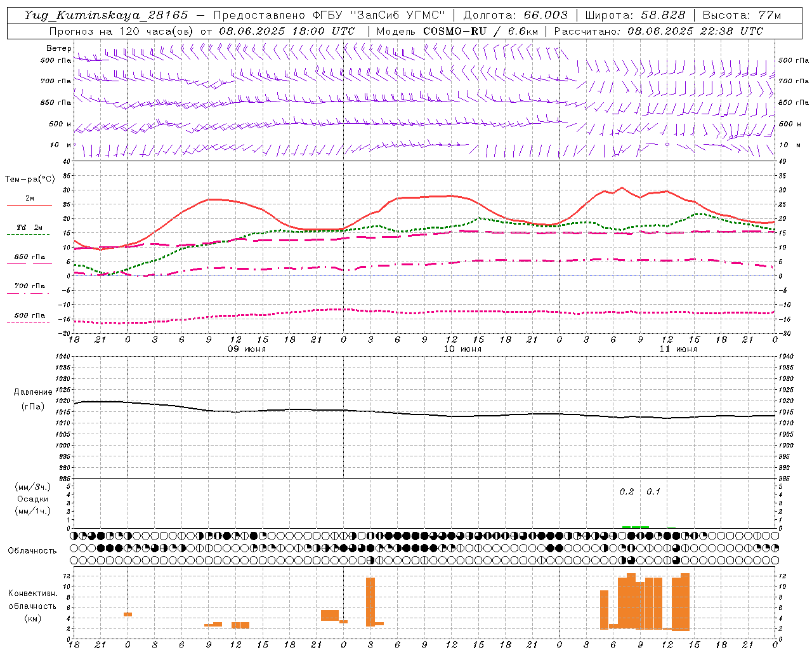Click the (мм/3ч.) precipitation unit label
This screenshot has width=812, height=650.
[33, 487]
